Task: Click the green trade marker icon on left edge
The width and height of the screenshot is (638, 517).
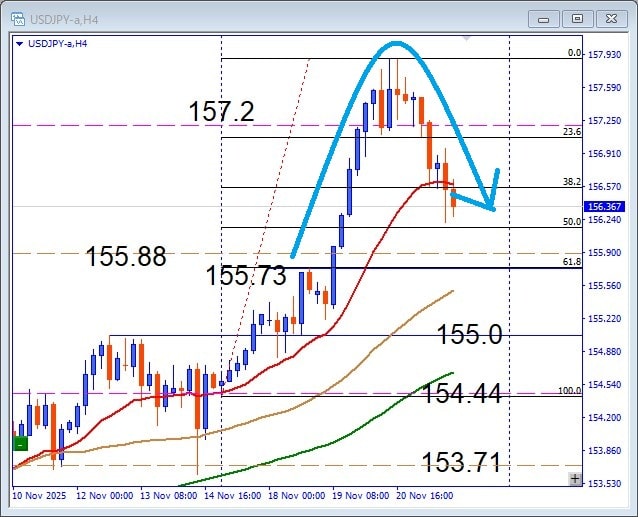Action: [x=20, y=443]
